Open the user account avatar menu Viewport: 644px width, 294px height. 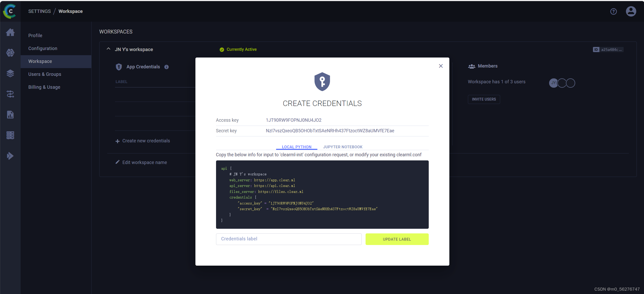click(x=631, y=11)
